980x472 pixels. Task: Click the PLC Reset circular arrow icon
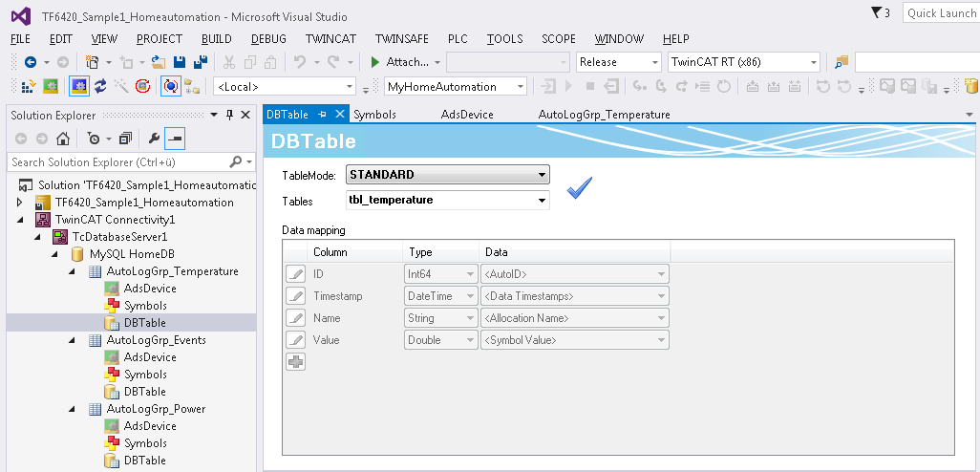click(x=724, y=86)
